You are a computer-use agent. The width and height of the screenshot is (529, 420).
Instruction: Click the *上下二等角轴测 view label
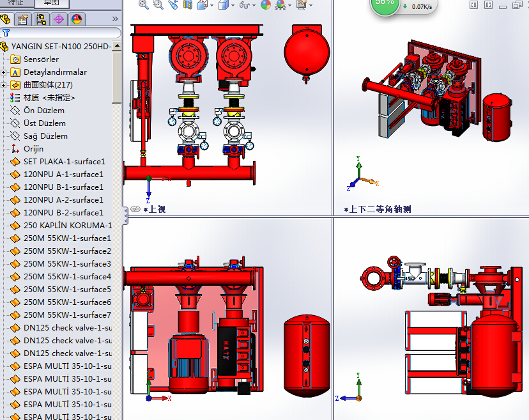(378, 209)
